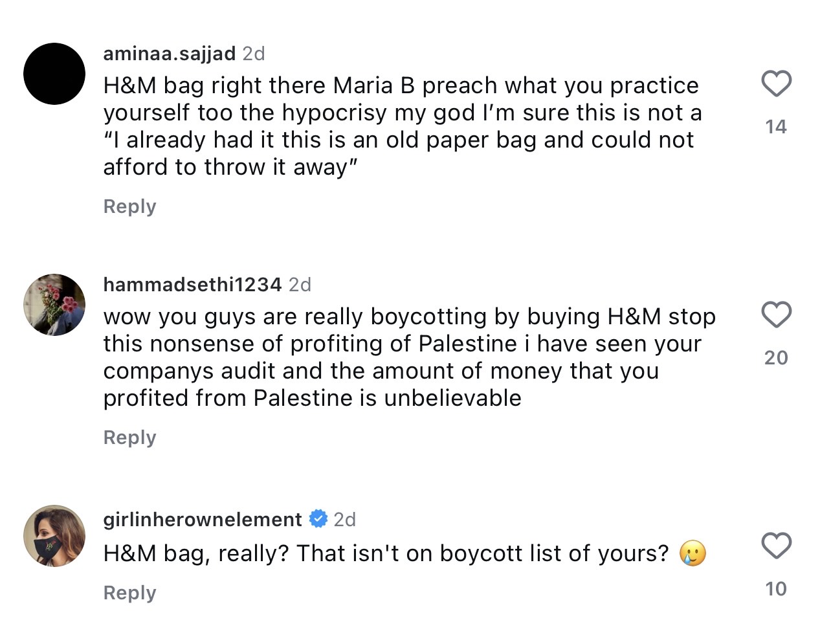831x644 pixels.
Task: Show the 20 likes on hammadsethi1234's comment
Action: pyautogui.click(x=776, y=358)
